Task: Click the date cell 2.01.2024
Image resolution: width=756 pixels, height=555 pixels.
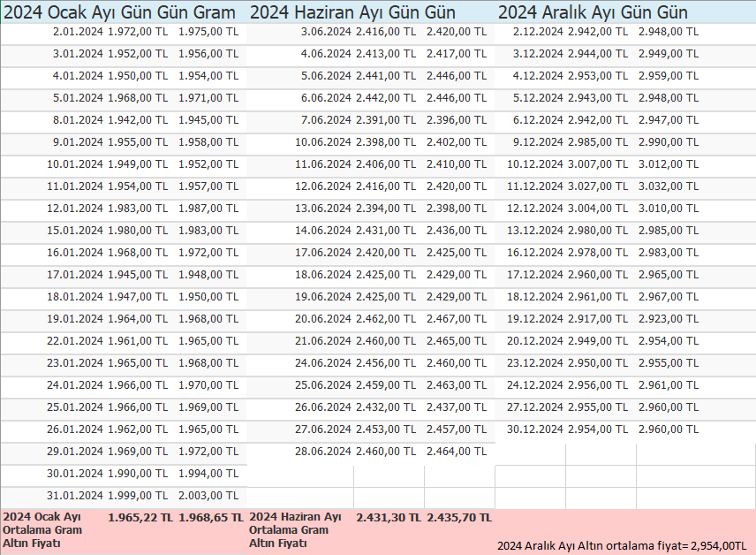Action: [78, 32]
